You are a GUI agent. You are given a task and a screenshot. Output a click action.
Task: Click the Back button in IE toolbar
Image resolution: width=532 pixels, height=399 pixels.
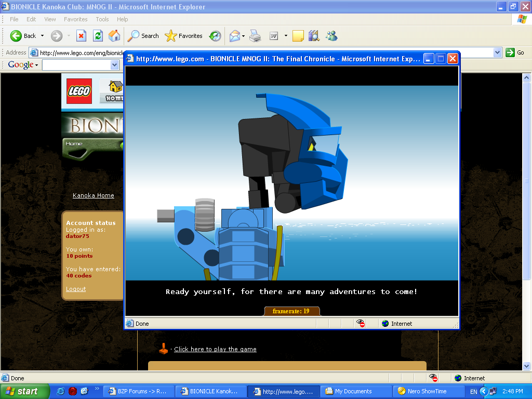tap(23, 36)
